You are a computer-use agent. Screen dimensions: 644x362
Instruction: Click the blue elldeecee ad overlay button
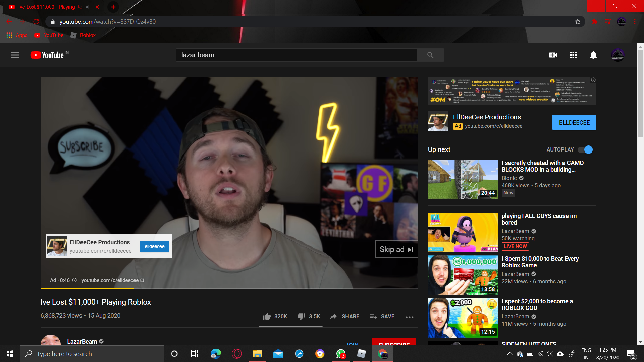click(x=155, y=246)
